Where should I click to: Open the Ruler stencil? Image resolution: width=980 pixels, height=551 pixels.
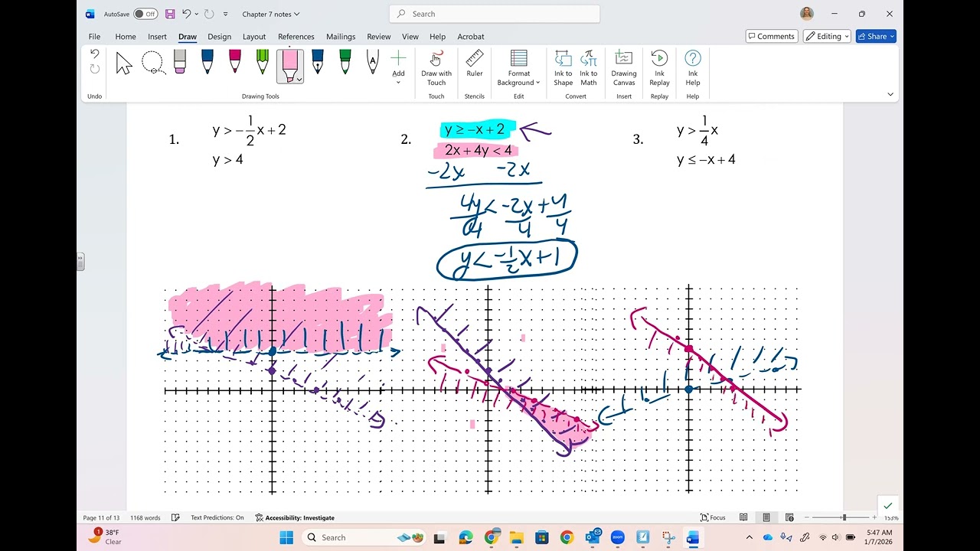[475, 65]
